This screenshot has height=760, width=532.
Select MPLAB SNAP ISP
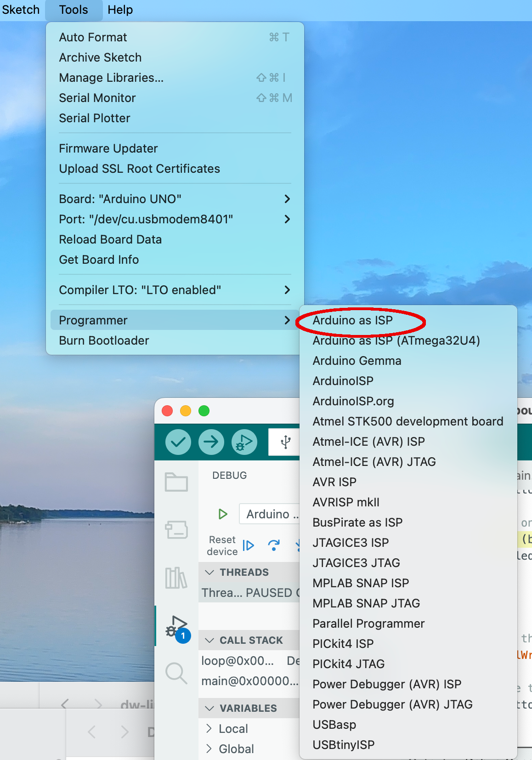(408, 583)
